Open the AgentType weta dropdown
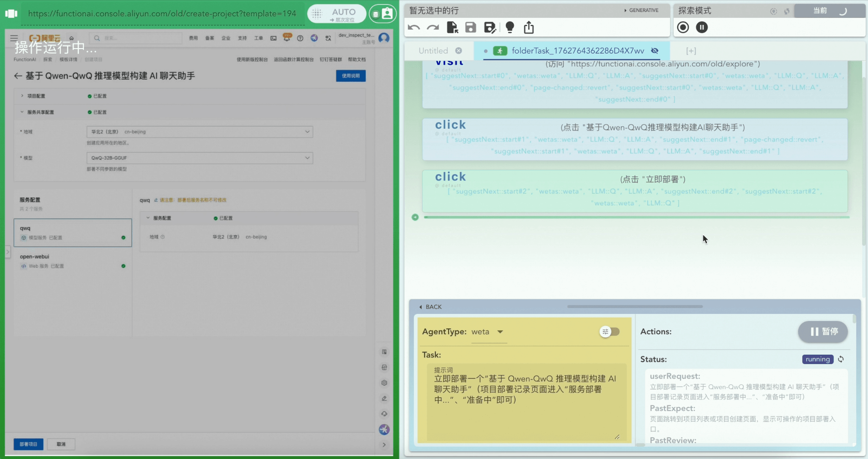868x459 pixels. [488, 332]
